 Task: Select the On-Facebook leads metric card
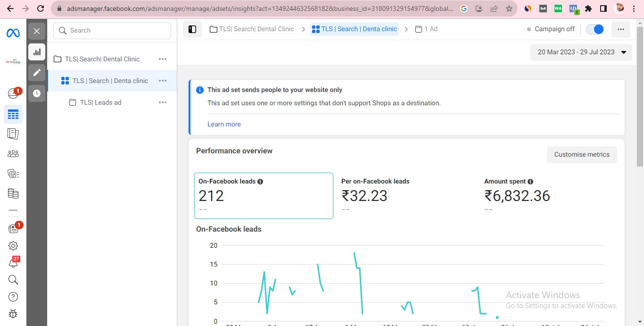[x=264, y=195]
